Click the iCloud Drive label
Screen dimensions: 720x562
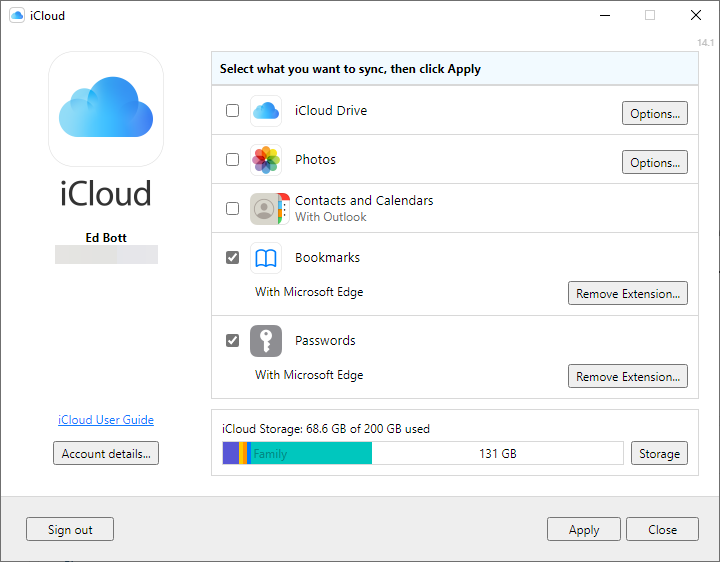[331, 111]
